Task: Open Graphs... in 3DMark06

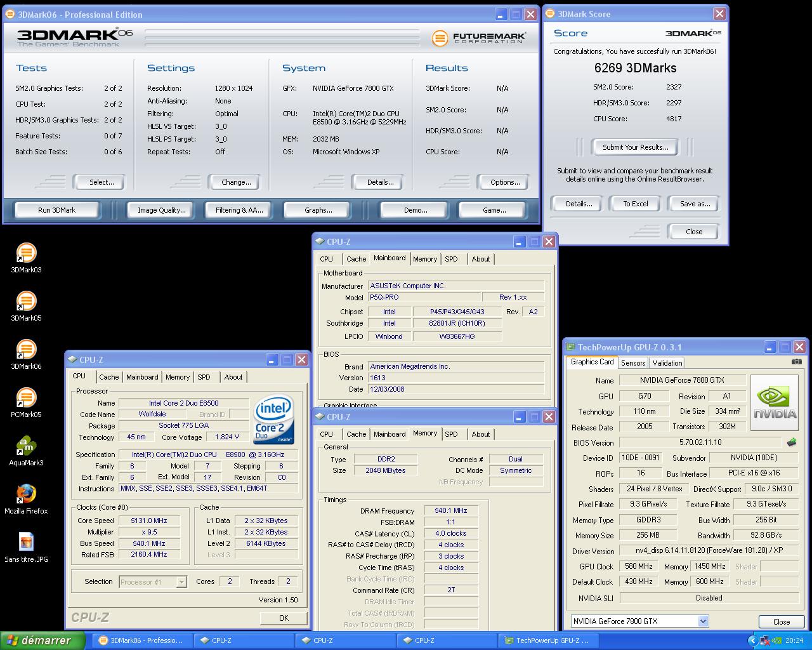Action: tap(318, 210)
